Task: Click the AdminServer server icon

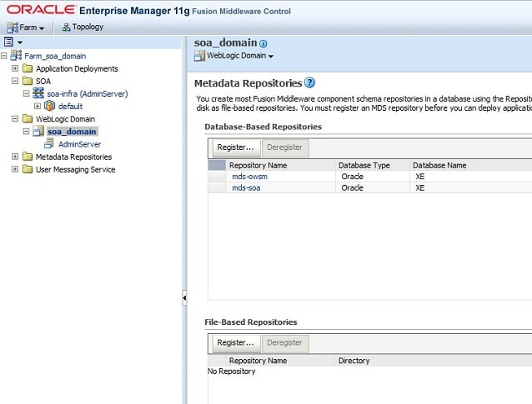Action: click(49, 143)
